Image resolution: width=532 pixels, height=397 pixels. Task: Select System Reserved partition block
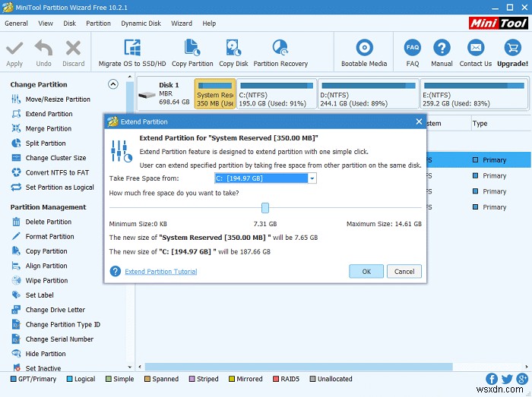tap(215, 94)
